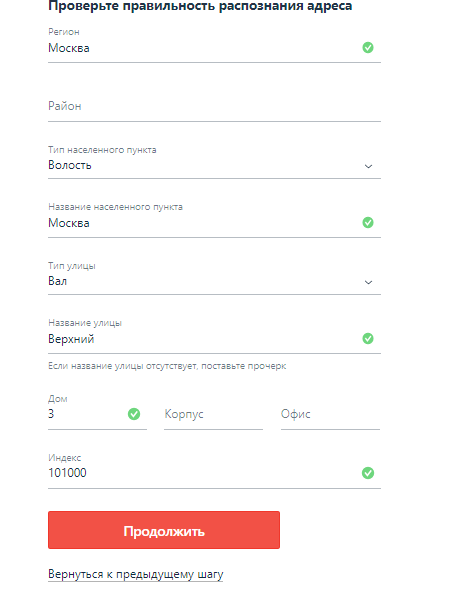The height and width of the screenshot is (595, 456).
Task: Click the page heading Проверьте правильность распознания адреса
Action: [200, 6]
